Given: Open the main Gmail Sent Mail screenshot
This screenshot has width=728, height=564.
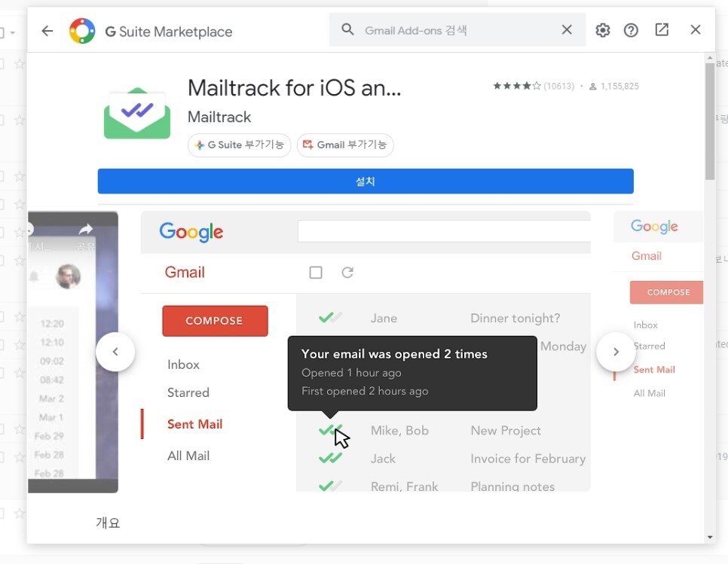Looking at the screenshot, I should tap(366, 351).
